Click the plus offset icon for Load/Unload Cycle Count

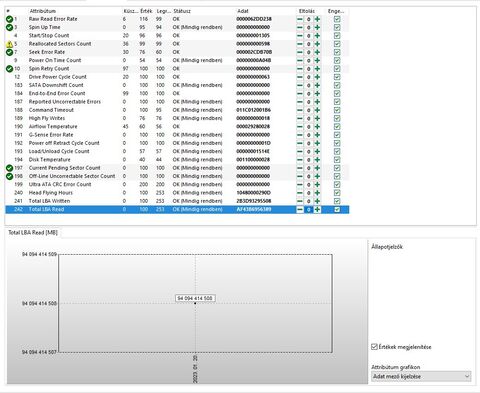click(x=317, y=152)
